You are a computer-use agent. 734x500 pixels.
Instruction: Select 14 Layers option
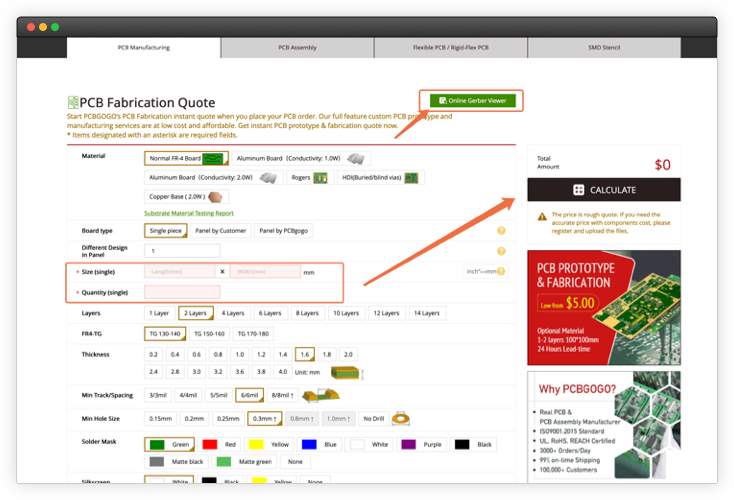click(x=427, y=313)
